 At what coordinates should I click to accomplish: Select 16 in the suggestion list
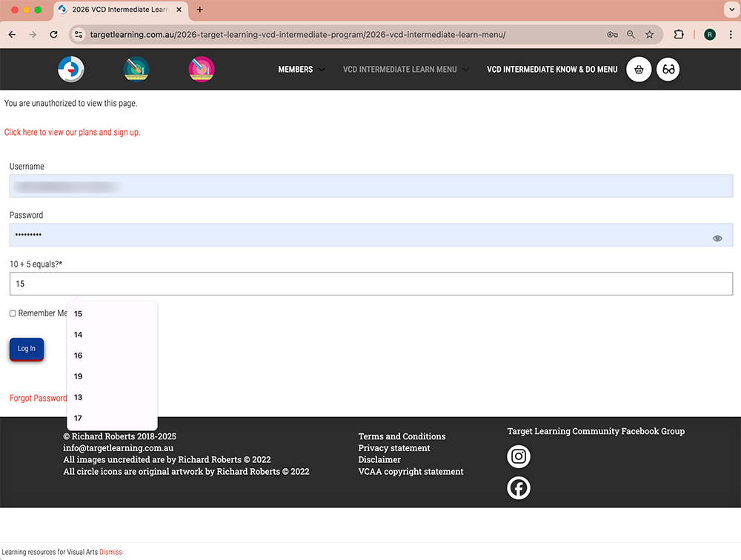click(x=79, y=356)
